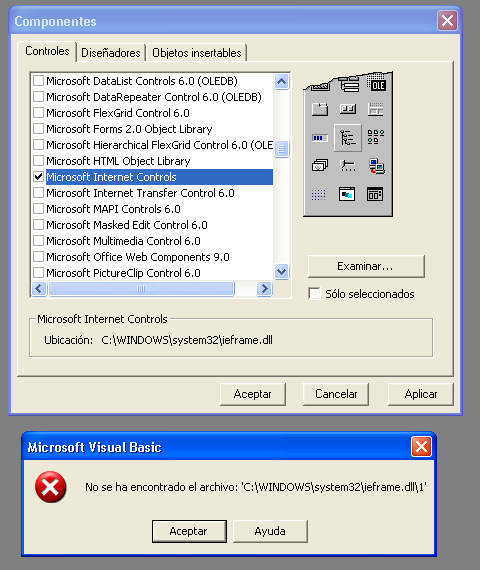Click the stacked windows icon in toolbox preview
Viewport: 480px width, 570px height.
[x=320, y=166]
